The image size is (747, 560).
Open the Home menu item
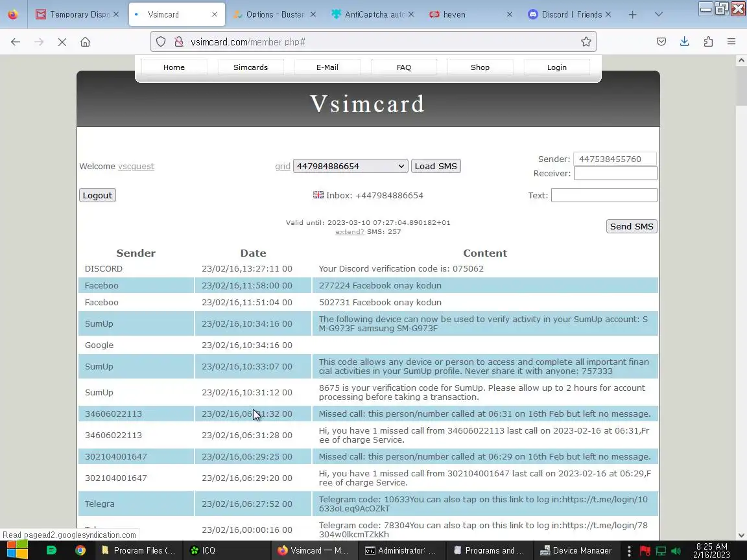click(x=174, y=67)
